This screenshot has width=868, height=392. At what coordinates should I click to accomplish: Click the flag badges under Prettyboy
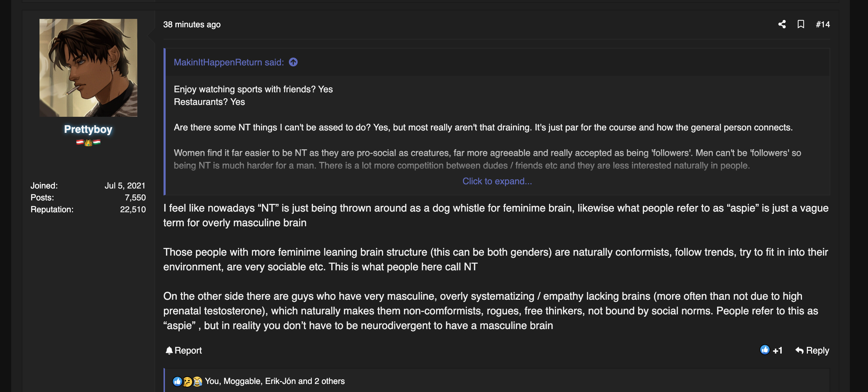tap(88, 142)
